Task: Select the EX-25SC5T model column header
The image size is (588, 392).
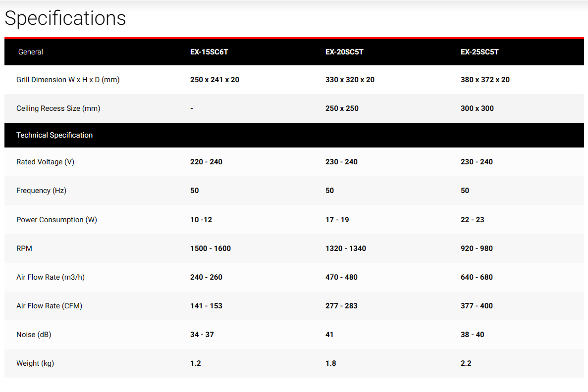Action: [x=480, y=51]
